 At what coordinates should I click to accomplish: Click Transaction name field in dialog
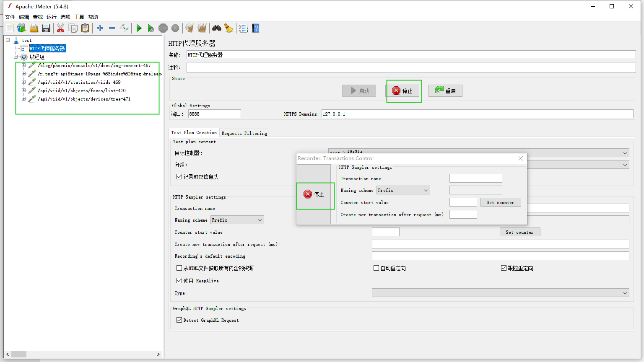pos(475,178)
